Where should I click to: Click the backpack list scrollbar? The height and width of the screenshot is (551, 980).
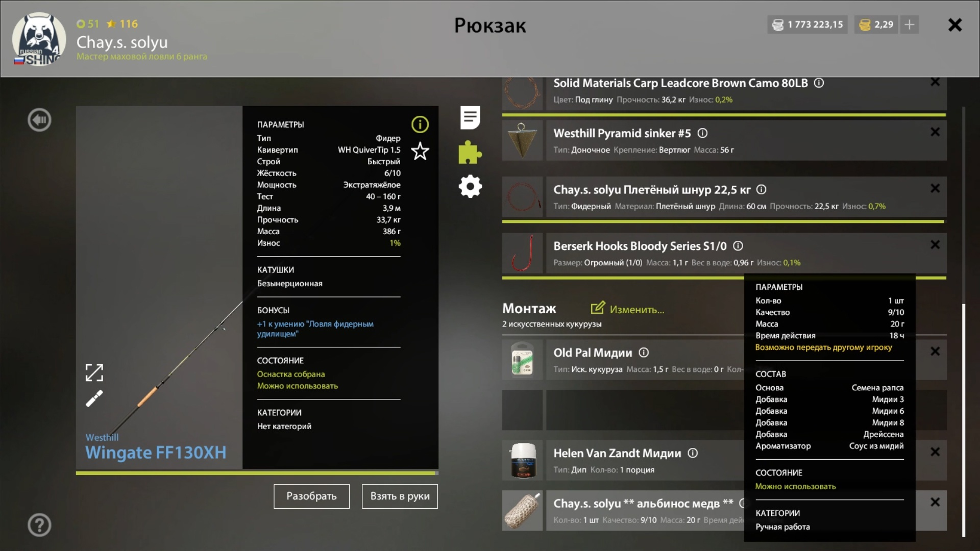(964, 421)
